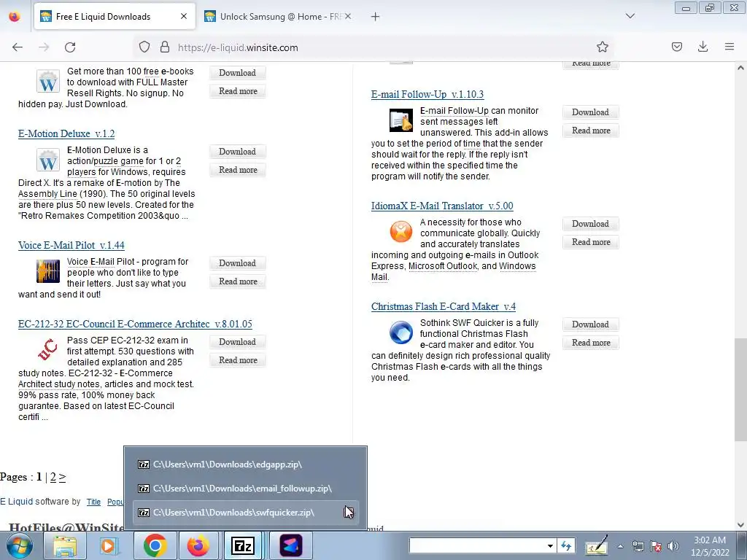Open edgapp.zip in the 7-Zip window list

[245, 464]
